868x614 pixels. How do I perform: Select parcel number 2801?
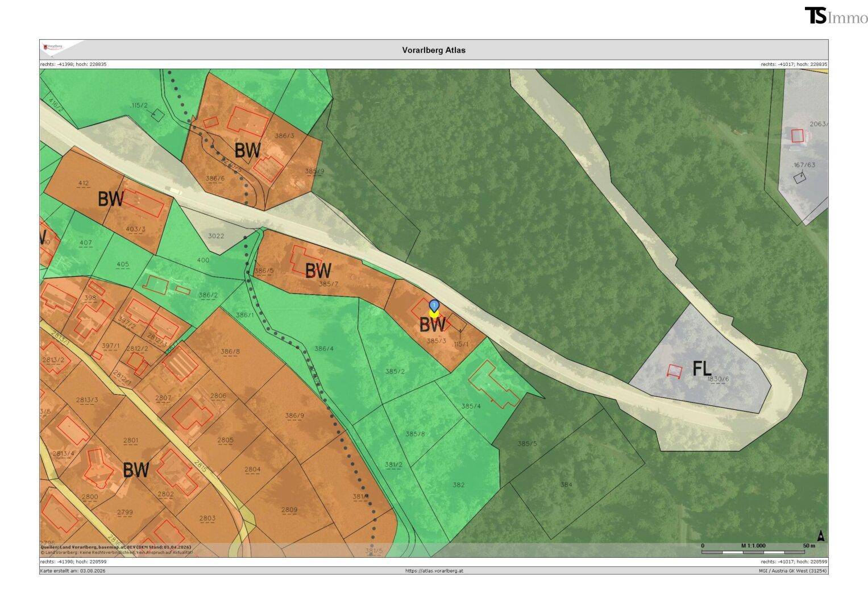[x=130, y=440]
